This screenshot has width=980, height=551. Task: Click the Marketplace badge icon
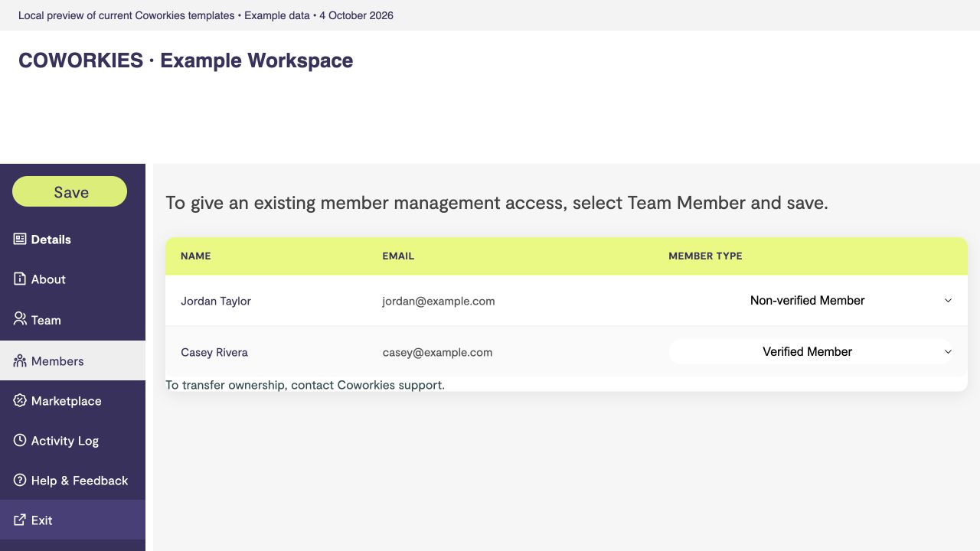pyautogui.click(x=20, y=400)
